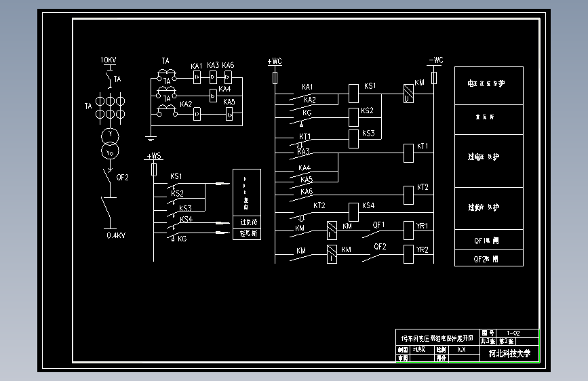This screenshot has height=381, width=588.
Task: Click the X.X scale value
Action: (x=462, y=350)
